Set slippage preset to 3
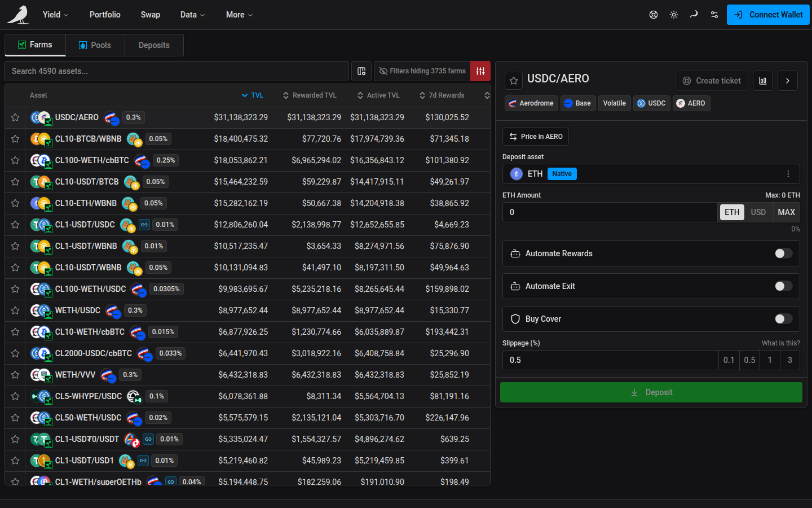Viewport: 812px width, 508px height. [790, 360]
